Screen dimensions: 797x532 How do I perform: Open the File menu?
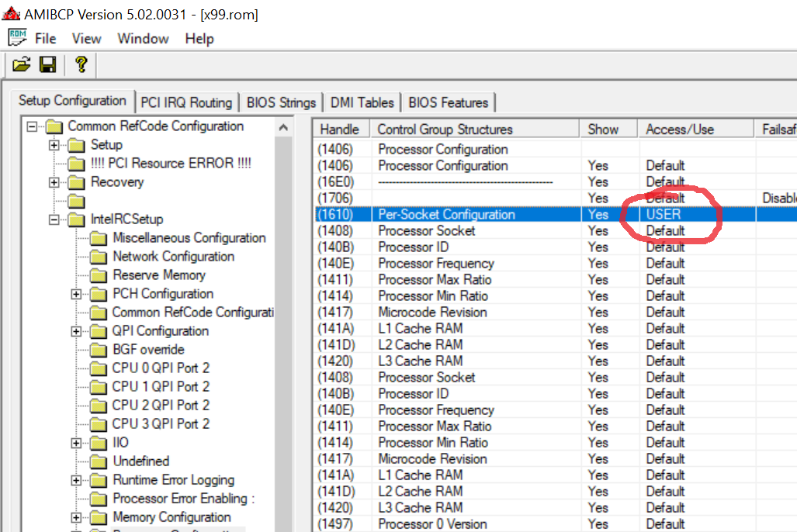(45, 39)
